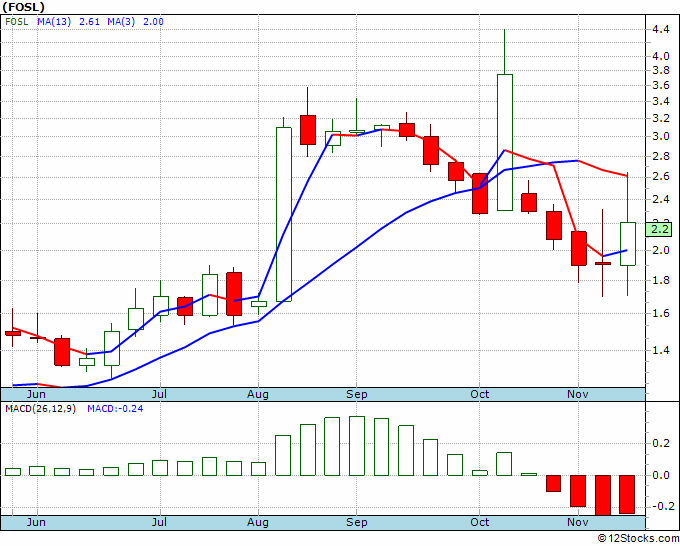Screen dimensions: 680x546
Task: Click the 2.4 price axis label
Action: click(660, 199)
